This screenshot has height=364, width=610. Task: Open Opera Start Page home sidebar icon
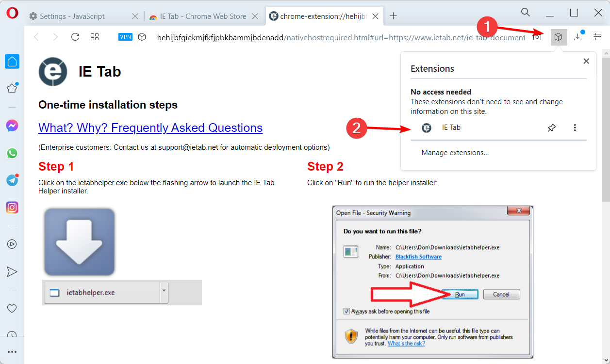click(x=12, y=62)
